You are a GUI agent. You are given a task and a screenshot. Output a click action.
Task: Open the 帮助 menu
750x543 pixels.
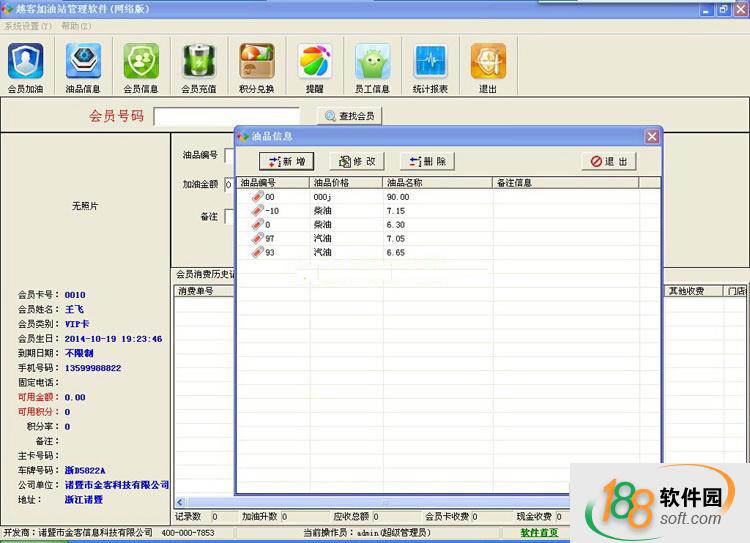(76, 26)
